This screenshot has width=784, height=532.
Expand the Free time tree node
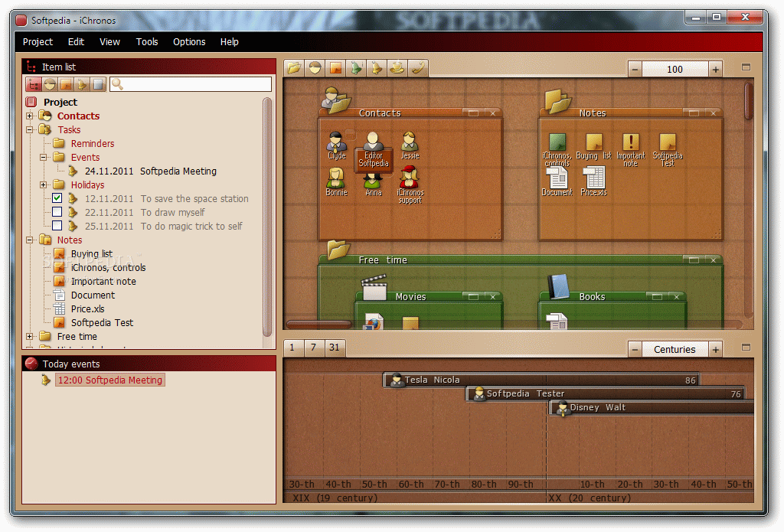click(x=30, y=337)
